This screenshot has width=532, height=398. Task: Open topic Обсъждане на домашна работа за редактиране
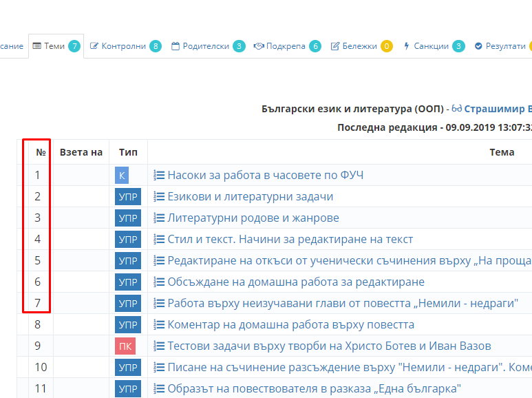pyautogui.click(x=296, y=282)
